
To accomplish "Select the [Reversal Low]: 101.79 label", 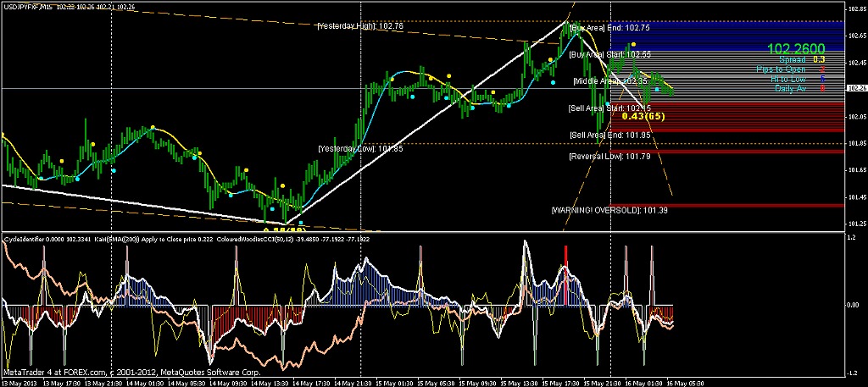I will 609,157.
